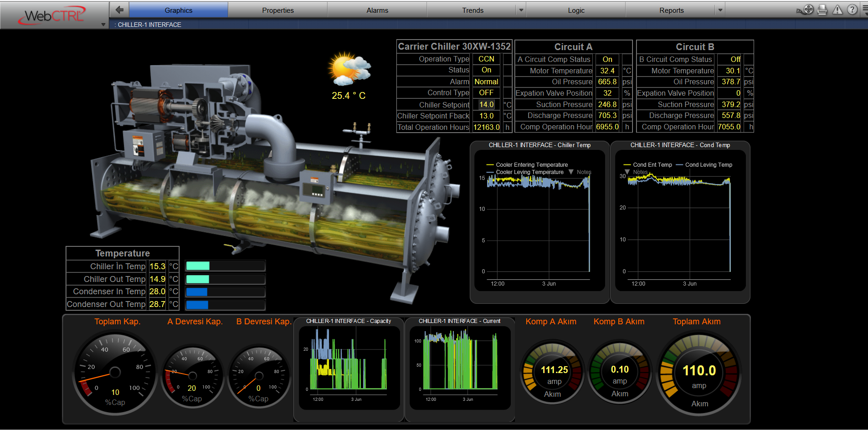Toggle Notes marker in Chiller Temp chart
The width and height of the screenshot is (868, 430).
(x=580, y=172)
